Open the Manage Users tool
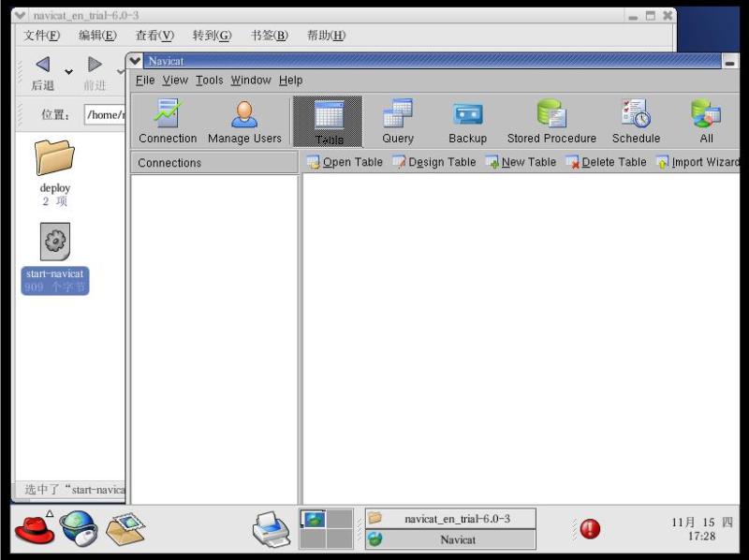749x560 pixels. pos(244,122)
